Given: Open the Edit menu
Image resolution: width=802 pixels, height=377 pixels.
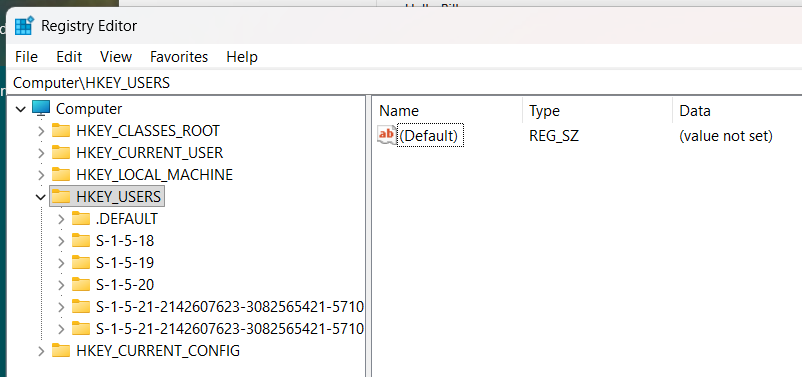Looking at the screenshot, I should (x=69, y=57).
